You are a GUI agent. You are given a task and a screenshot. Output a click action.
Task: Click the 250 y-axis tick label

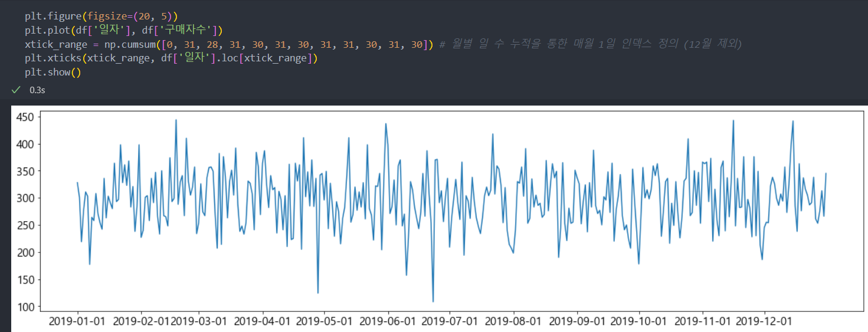click(25, 225)
